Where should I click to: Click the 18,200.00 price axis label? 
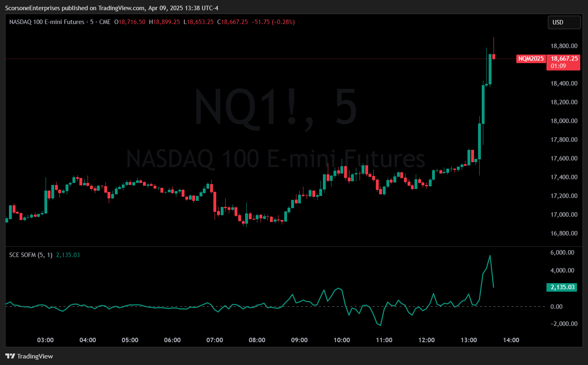coord(564,102)
